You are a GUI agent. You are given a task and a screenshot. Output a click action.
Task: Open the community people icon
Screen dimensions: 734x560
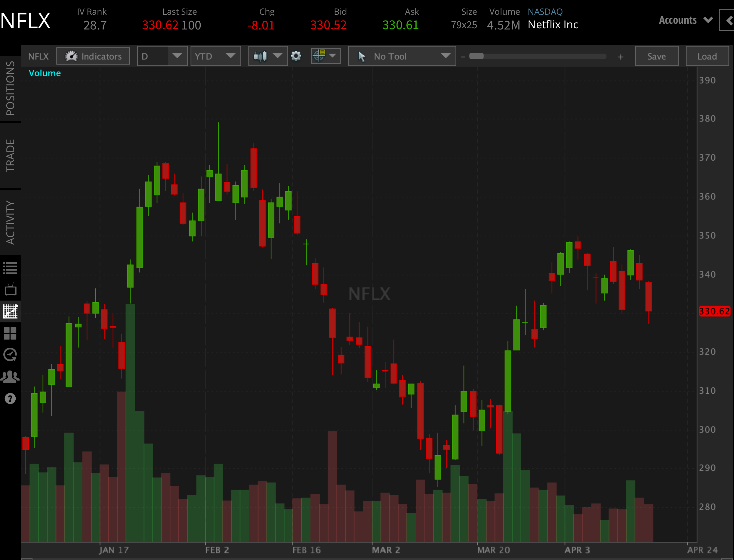tap(10, 377)
